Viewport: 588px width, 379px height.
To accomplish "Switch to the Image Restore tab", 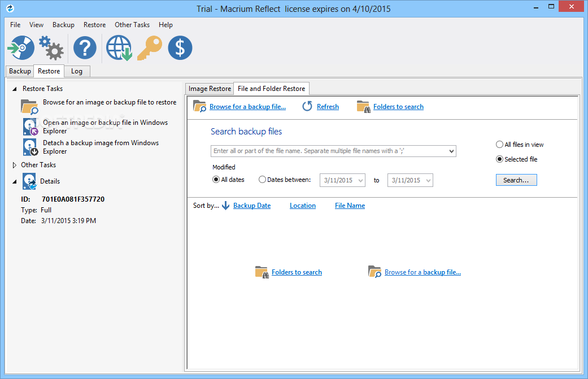I will pyautogui.click(x=210, y=89).
